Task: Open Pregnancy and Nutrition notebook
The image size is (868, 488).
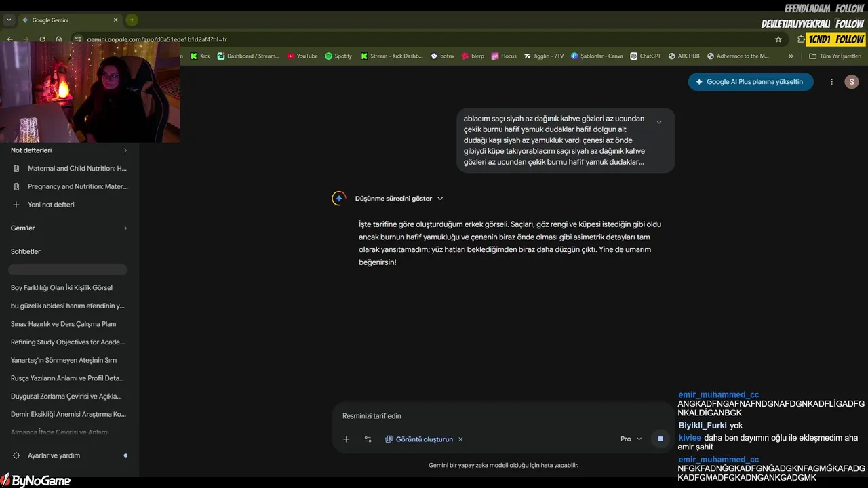Action: (70, 186)
